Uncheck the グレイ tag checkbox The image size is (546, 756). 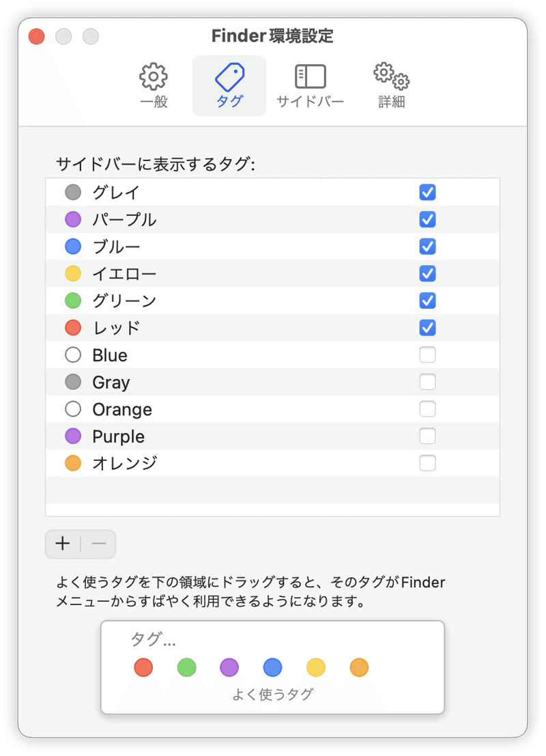(427, 193)
